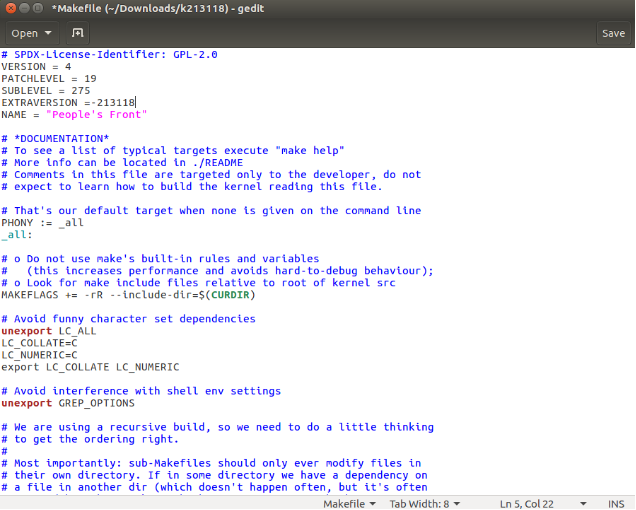Click comment mentioning "make help"
Screen dimensions: 636x510
(173, 151)
